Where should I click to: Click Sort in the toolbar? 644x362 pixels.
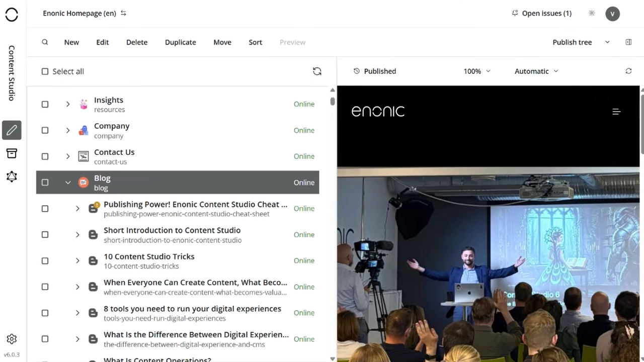coord(256,42)
